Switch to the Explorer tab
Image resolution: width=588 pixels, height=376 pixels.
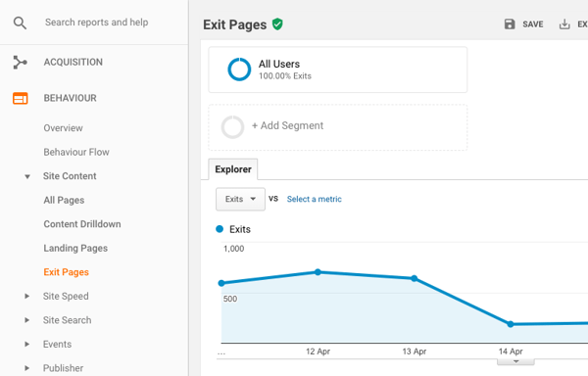click(x=233, y=169)
